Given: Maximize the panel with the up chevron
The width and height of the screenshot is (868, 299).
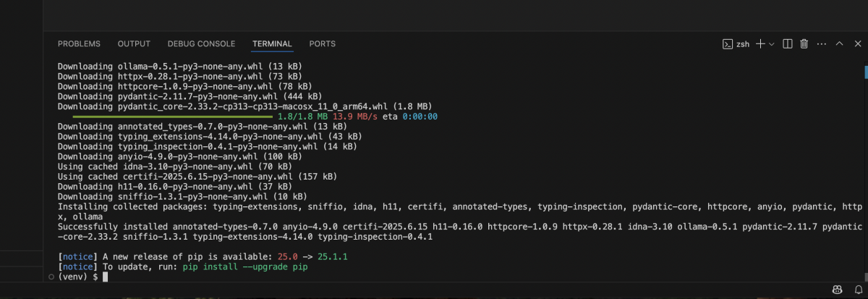Looking at the screenshot, I should [839, 44].
